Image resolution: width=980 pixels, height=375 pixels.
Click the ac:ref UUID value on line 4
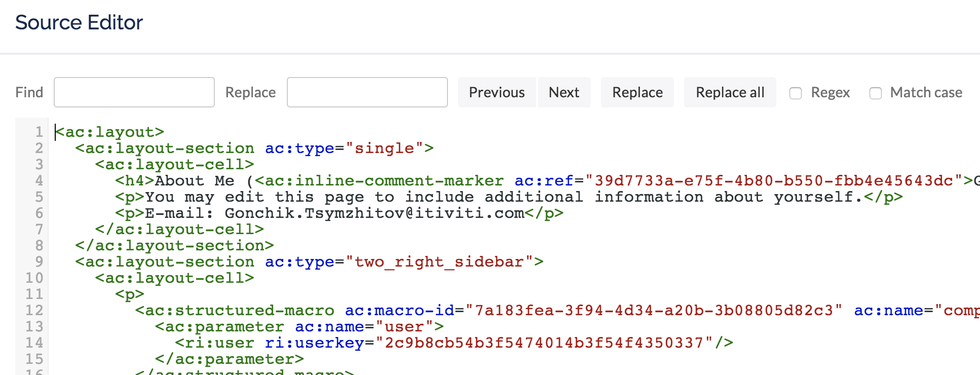click(774, 180)
